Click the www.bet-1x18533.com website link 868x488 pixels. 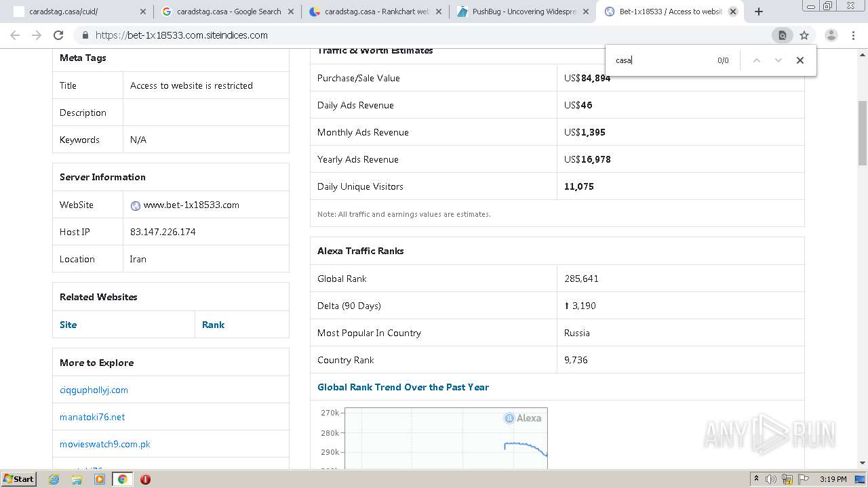[191, 205]
